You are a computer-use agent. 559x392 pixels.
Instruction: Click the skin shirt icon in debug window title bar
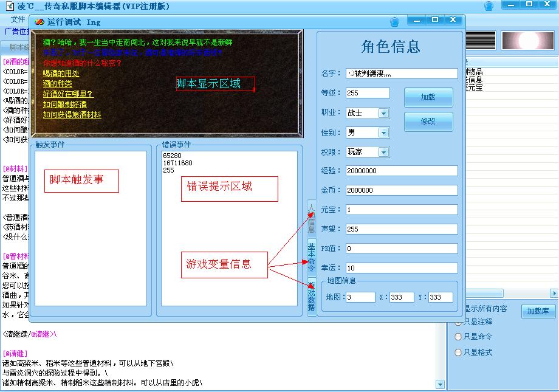[x=394, y=22]
